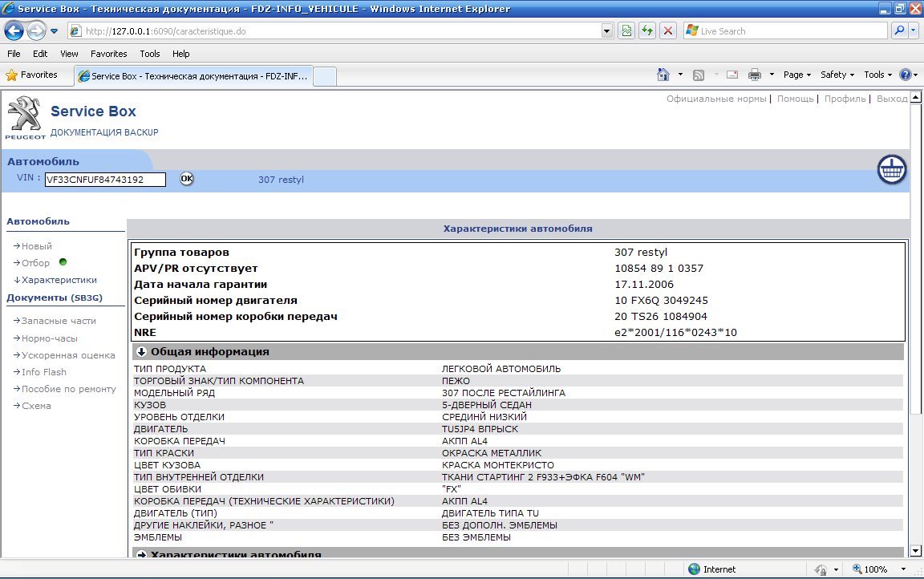Image resolution: width=924 pixels, height=579 pixels.
Task: Open a new blank tab
Action: (x=324, y=76)
